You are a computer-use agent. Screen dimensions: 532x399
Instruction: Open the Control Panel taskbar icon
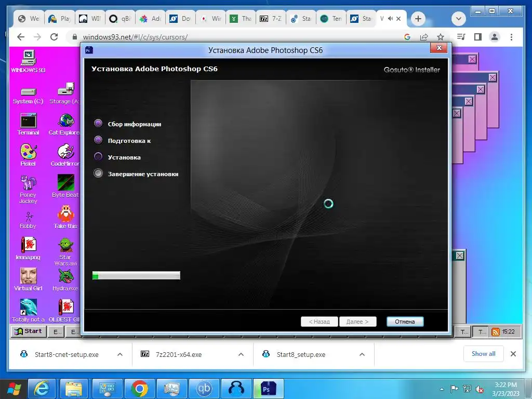click(x=107, y=389)
